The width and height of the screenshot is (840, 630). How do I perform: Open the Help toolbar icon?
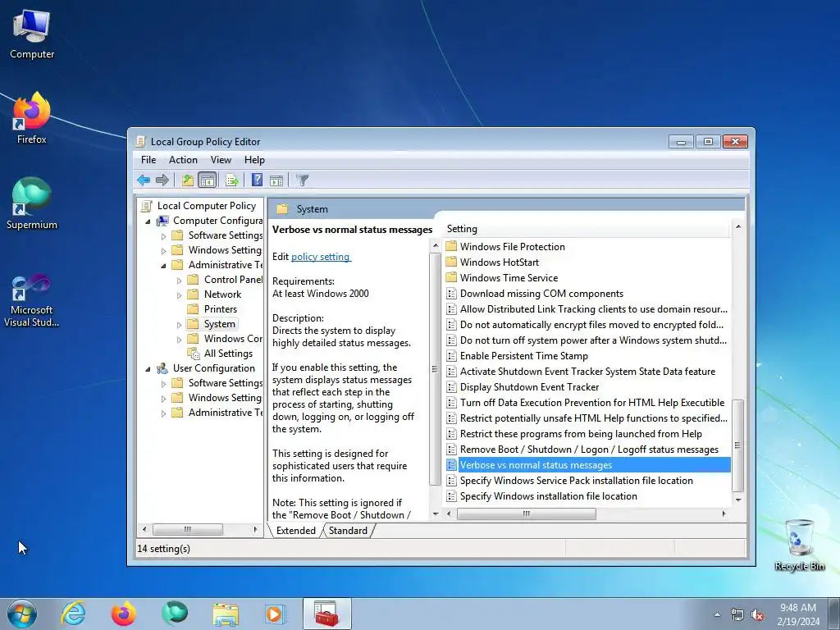click(257, 180)
